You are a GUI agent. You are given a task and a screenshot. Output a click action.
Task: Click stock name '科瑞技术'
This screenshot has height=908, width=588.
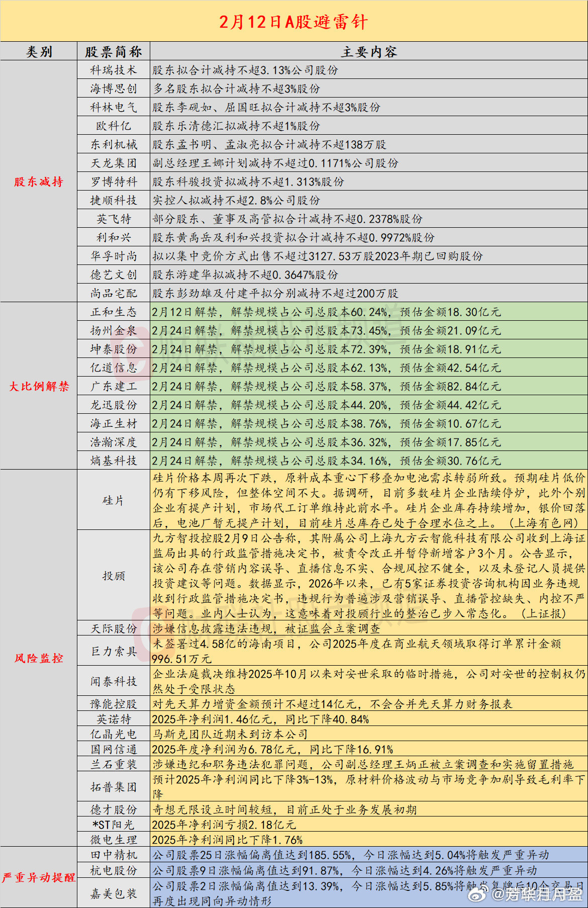[114, 70]
